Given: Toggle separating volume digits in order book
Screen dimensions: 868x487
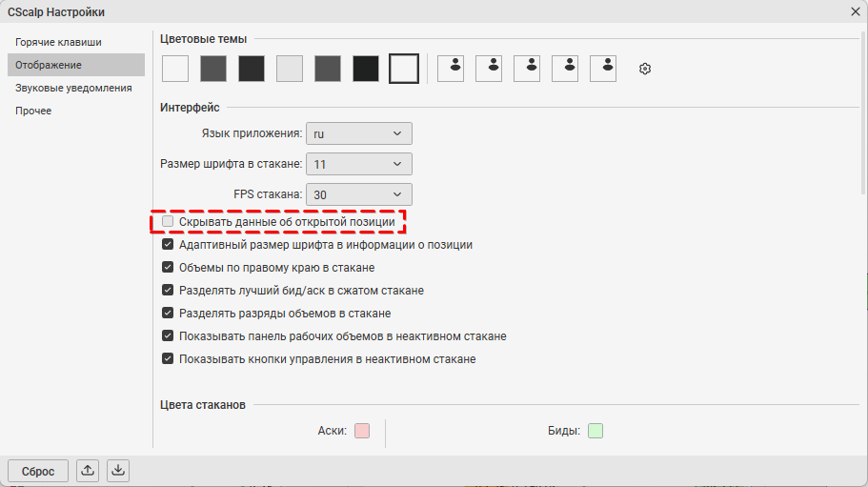Looking at the screenshot, I should pyautogui.click(x=168, y=314).
